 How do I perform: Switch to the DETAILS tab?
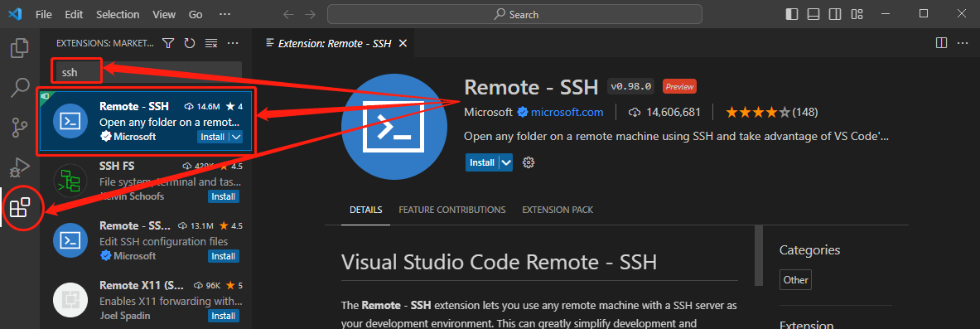(365, 210)
